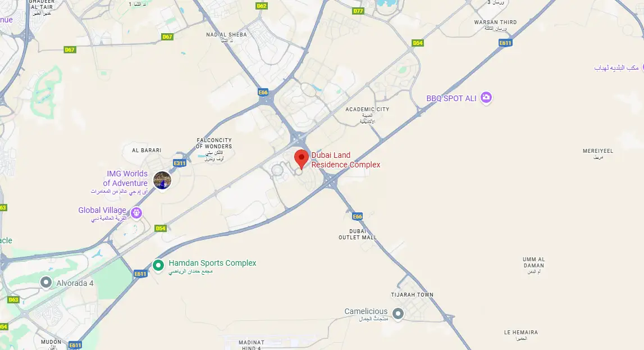Click the green Hamdan Sports Complex marker

158,266
